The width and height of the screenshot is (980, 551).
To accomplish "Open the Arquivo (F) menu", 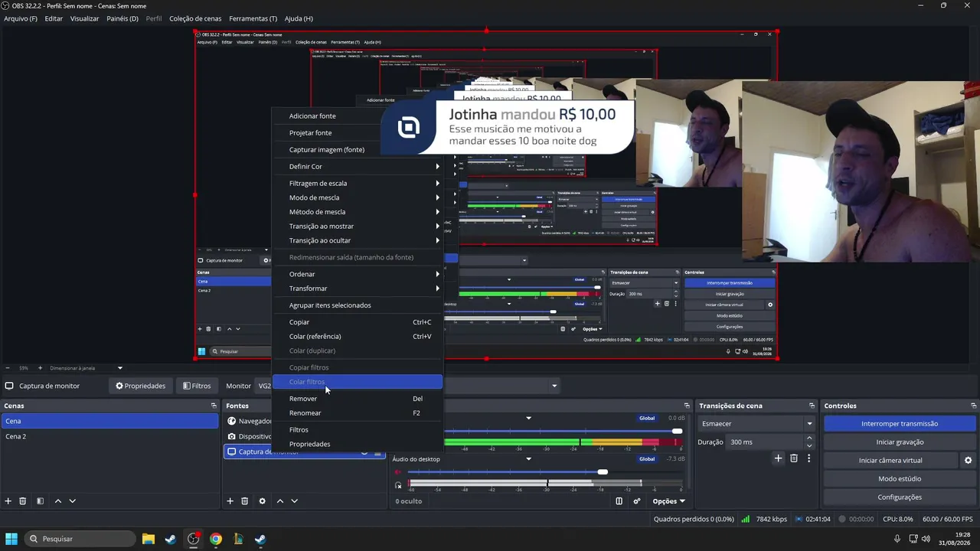I will (x=21, y=18).
